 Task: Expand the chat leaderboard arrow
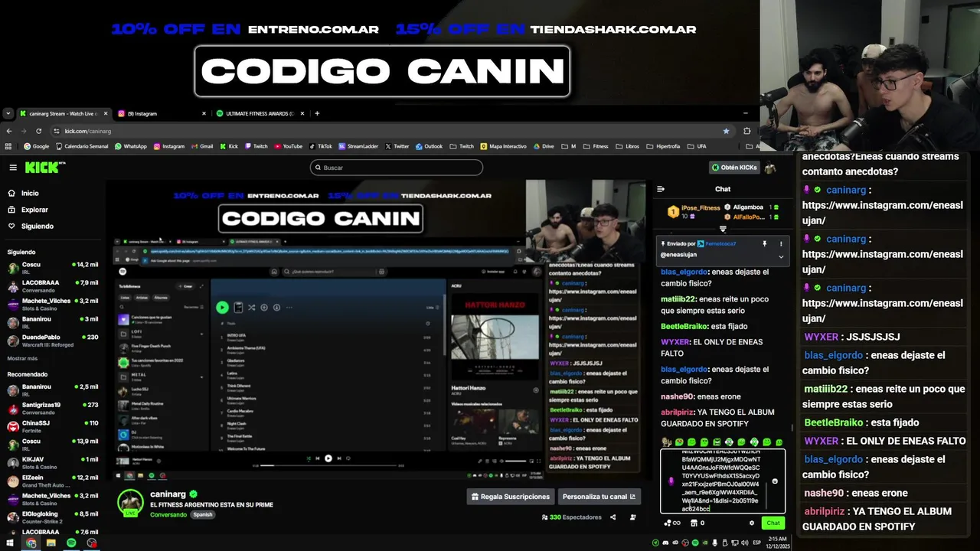[723, 229]
